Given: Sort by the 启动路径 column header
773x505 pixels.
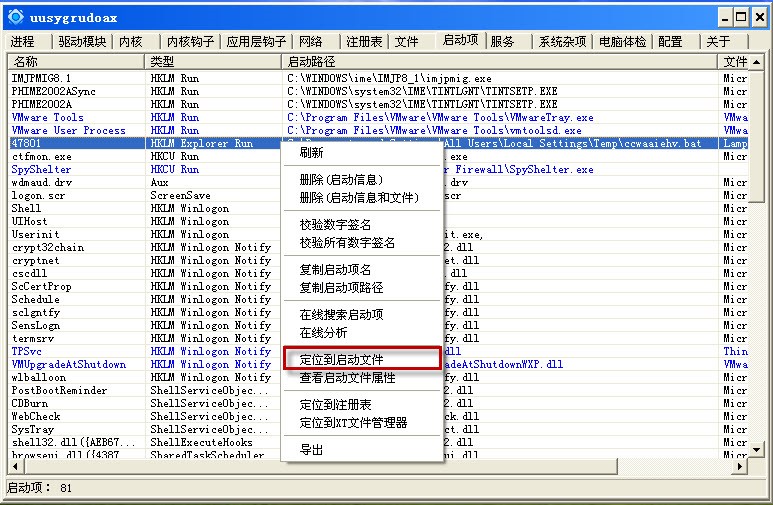Looking at the screenshot, I should pyautogui.click(x=499, y=62).
